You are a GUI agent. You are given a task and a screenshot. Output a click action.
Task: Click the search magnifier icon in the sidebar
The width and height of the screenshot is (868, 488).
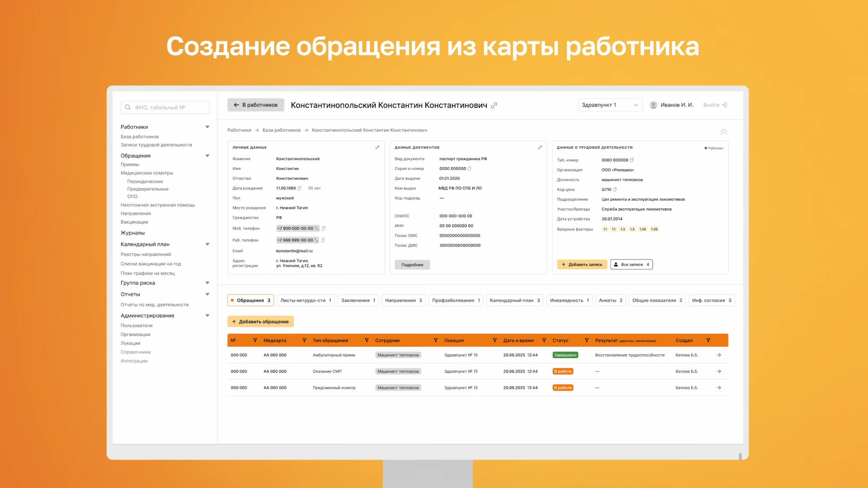click(x=128, y=107)
